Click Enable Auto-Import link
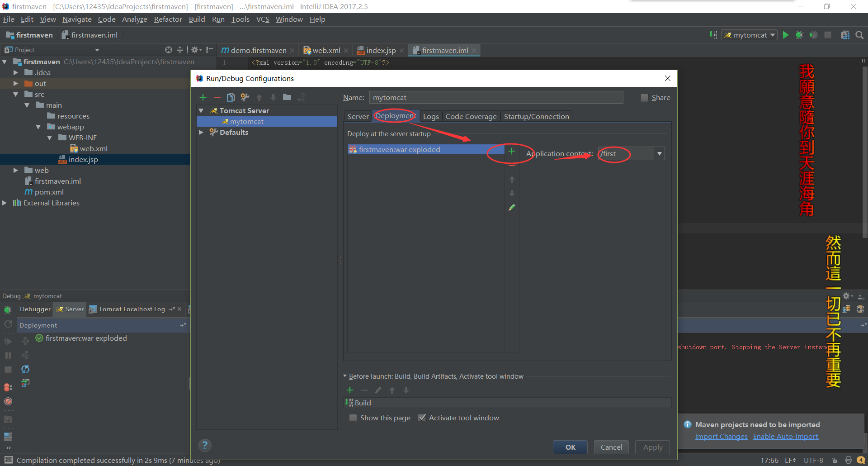Image resolution: width=868 pixels, height=466 pixels. [785, 437]
